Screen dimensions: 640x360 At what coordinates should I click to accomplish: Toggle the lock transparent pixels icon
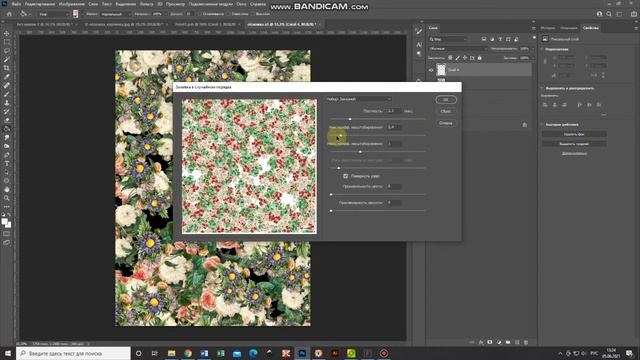click(450, 58)
